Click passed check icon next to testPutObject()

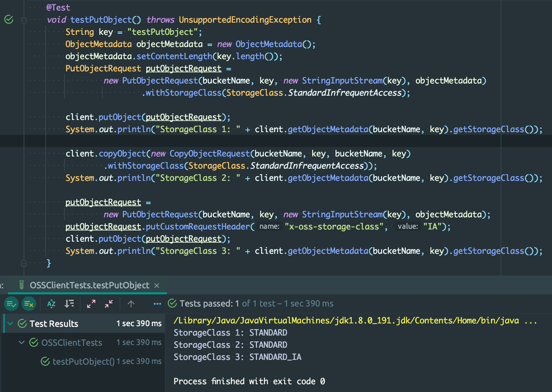(45, 361)
